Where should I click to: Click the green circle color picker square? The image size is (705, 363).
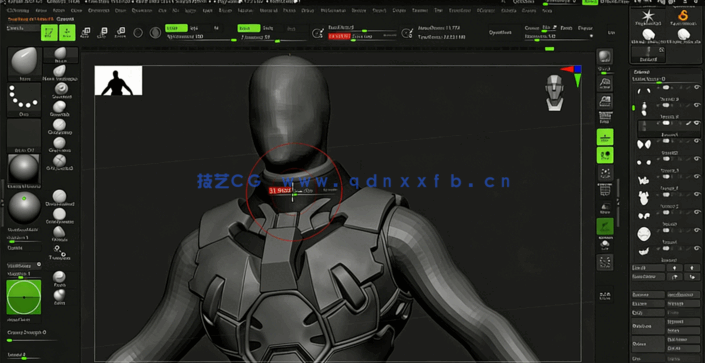(x=24, y=297)
